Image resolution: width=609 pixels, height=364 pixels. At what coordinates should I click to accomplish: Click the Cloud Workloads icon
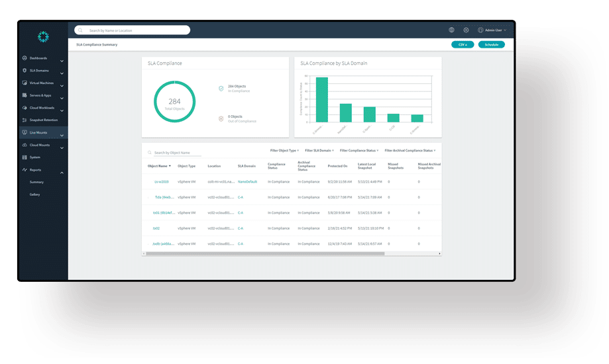25,107
